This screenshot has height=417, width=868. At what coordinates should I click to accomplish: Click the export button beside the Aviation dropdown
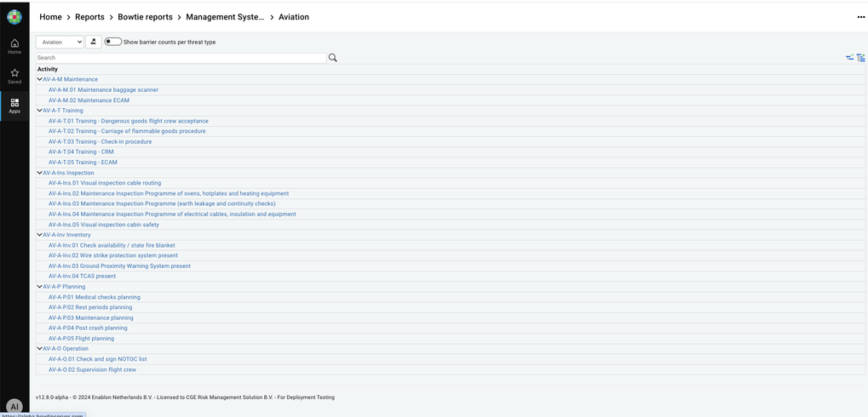(x=94, y=42)
